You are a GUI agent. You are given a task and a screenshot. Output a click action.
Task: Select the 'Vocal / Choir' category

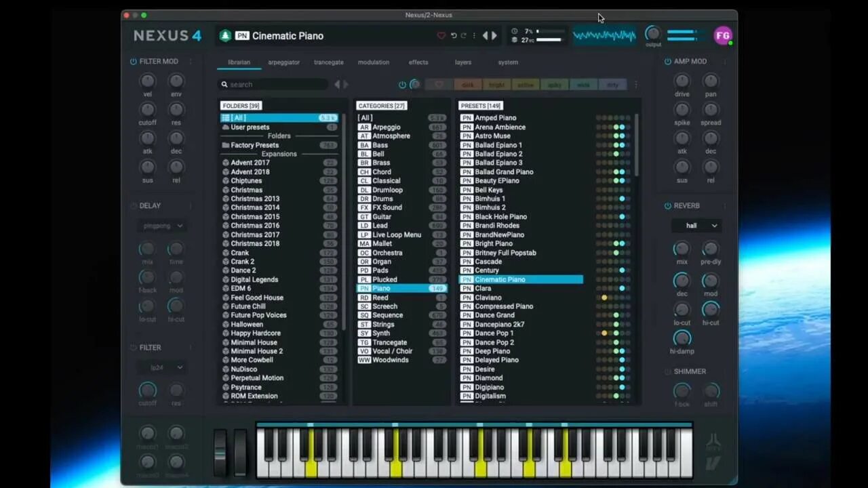coord(401,351)
